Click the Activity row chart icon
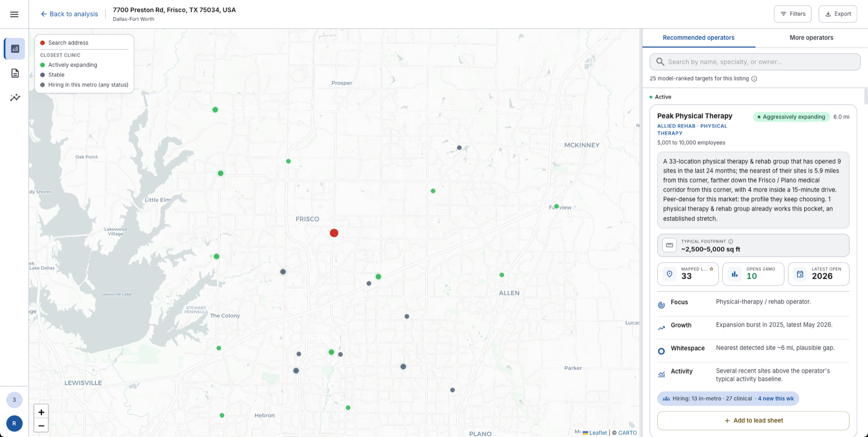This screenshot has width=868, height=437. [662, 374]
